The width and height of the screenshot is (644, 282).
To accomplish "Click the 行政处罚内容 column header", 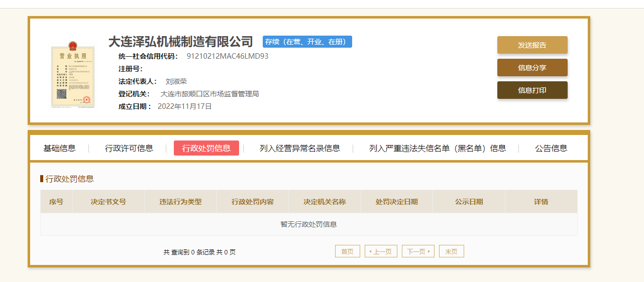I will [x=253, y=202].
